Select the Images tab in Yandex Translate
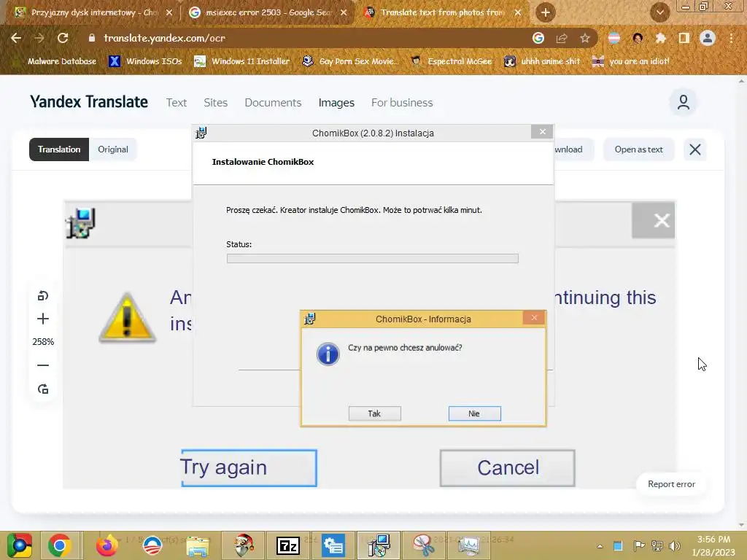 [336, 102]
